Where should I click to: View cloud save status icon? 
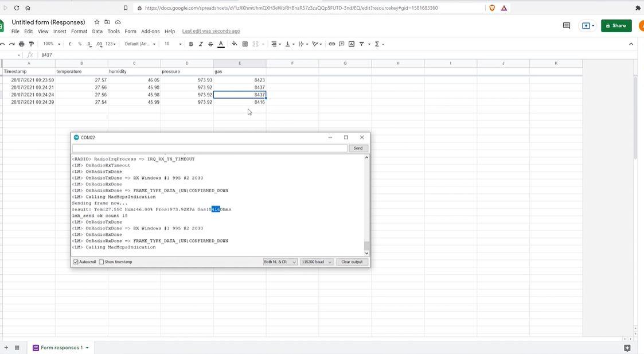click(118, 22)
